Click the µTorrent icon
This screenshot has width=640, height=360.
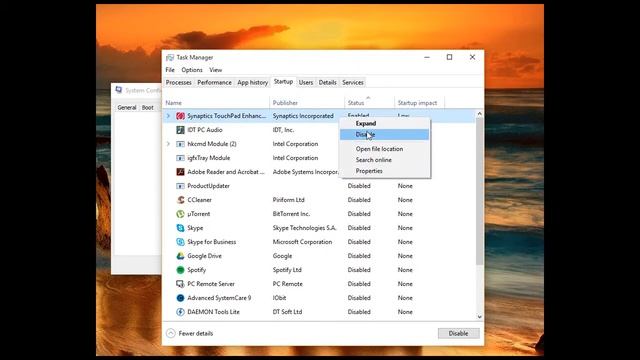[x=180, y=214]
